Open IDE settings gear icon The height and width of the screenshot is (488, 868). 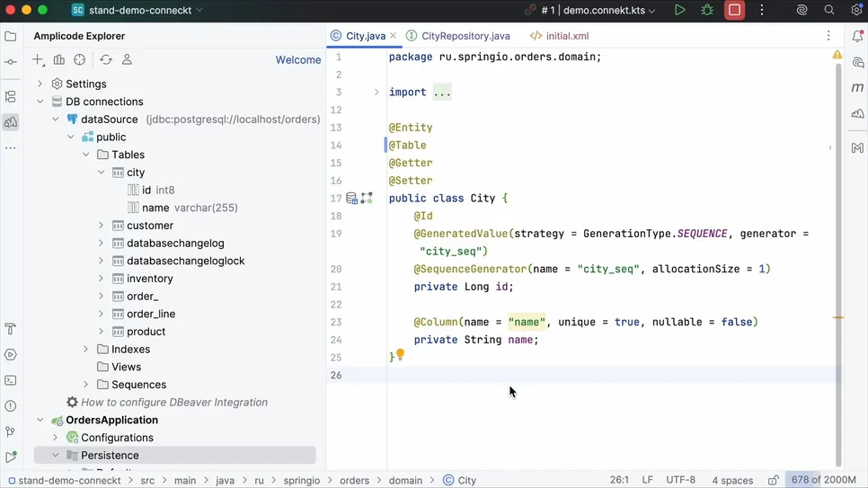855,11
